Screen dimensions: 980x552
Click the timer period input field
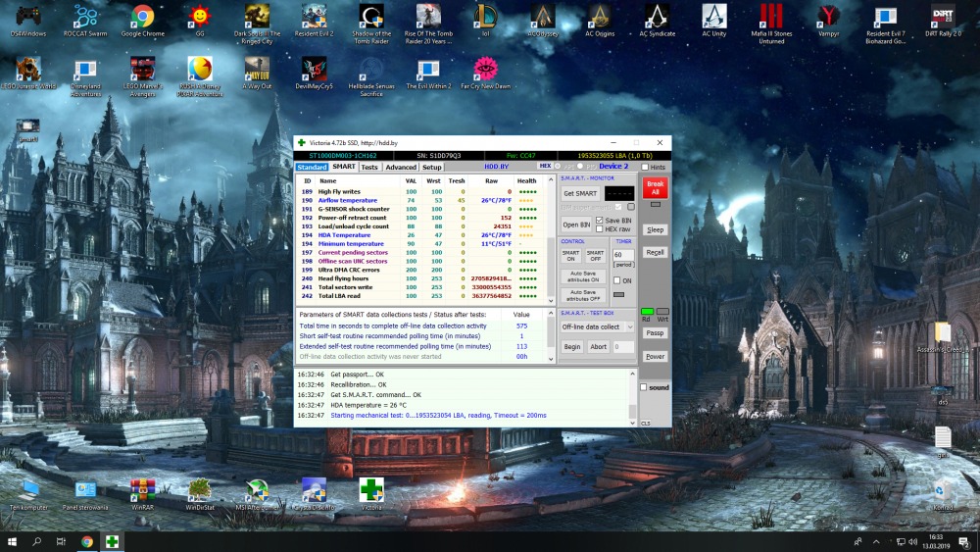[x=623, y=255]
